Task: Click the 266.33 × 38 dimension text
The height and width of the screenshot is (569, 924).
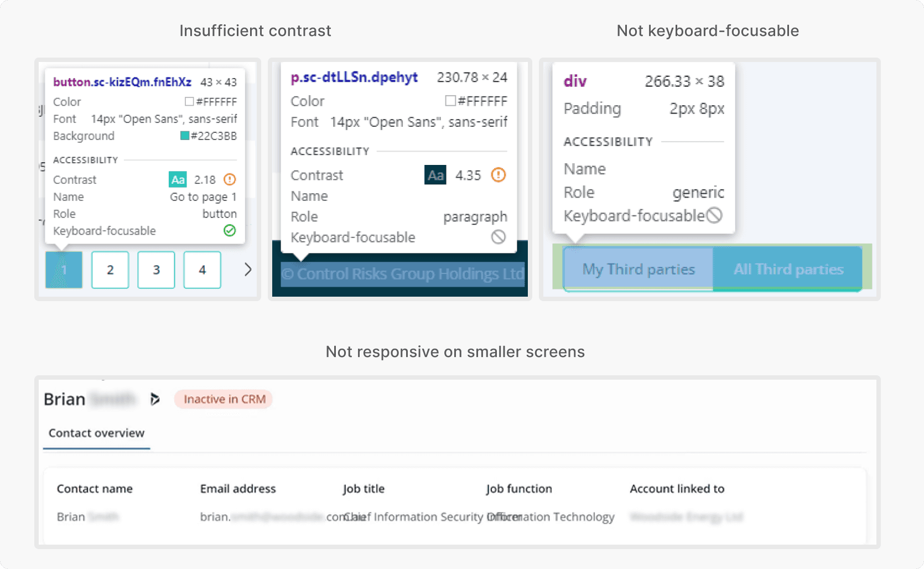Action: pos(684,81)
